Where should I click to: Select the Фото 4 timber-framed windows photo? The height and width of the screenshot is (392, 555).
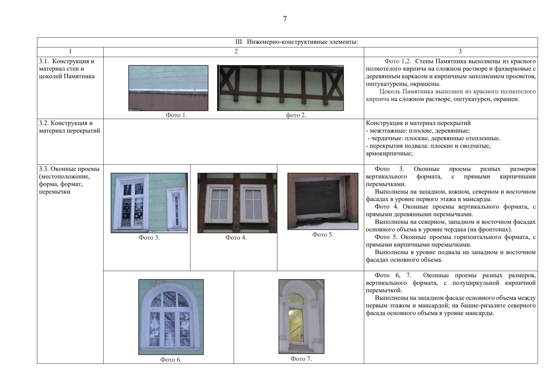[x=237, y=203]
